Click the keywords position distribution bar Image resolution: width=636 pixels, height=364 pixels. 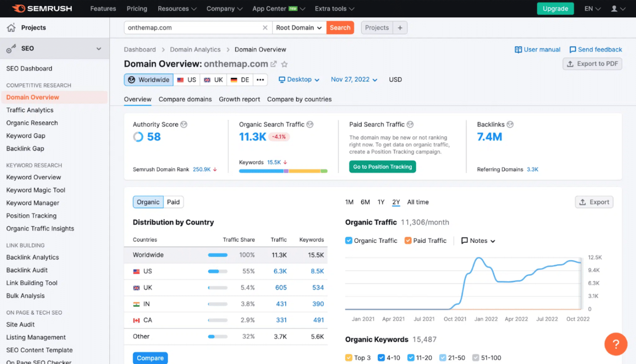pyautogui.click(x=283, y=171)
